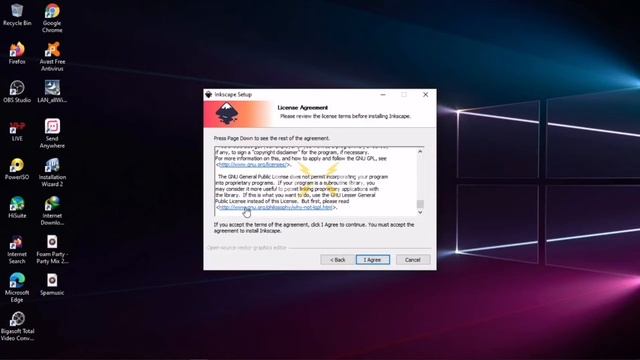Launch Send Anywhere desktop shortcut
This screenshot has width=640, height=360.
[52, 133]
